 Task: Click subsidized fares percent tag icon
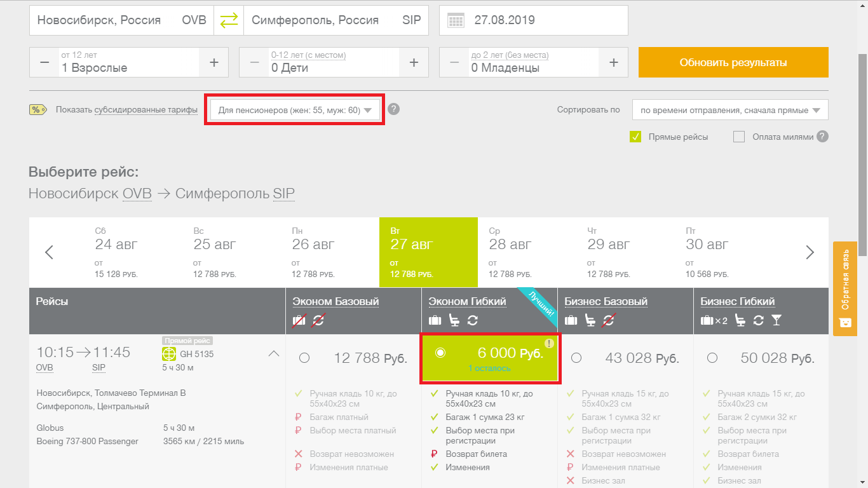[x=38, y=110]
